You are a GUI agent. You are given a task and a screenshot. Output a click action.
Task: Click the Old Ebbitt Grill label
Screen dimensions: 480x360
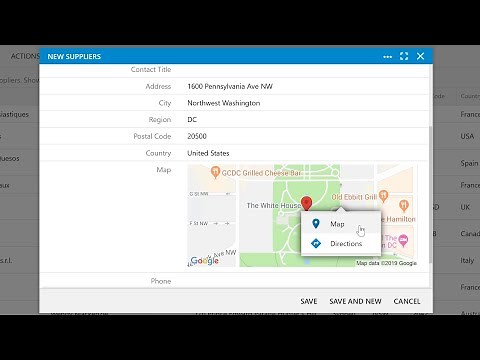pyautogui.click(x=354, y=197)
